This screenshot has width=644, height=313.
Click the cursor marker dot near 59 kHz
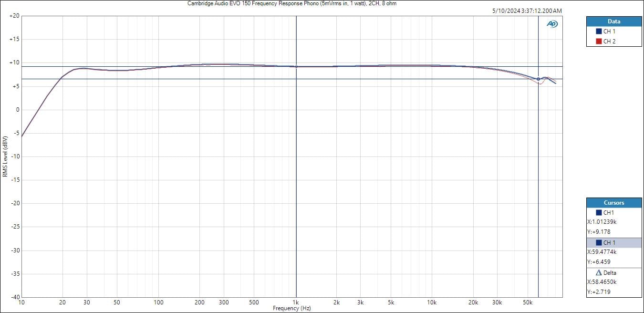tap(538, 79)
